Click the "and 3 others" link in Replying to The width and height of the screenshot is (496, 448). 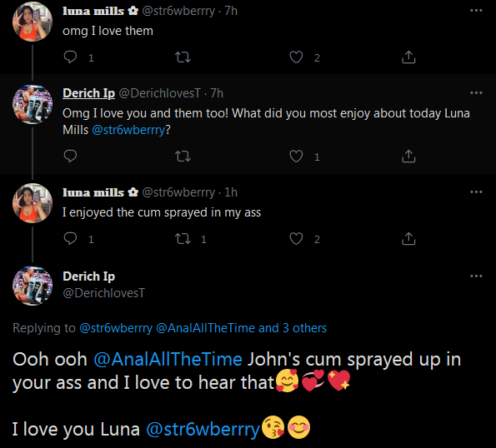click(293, 328)
